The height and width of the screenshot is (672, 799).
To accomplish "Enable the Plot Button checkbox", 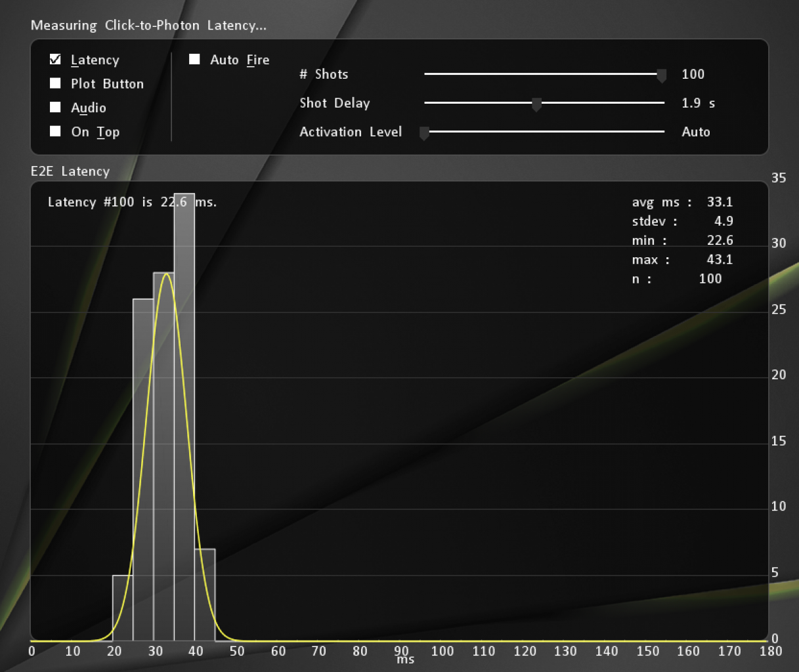I will click(56, 83).
